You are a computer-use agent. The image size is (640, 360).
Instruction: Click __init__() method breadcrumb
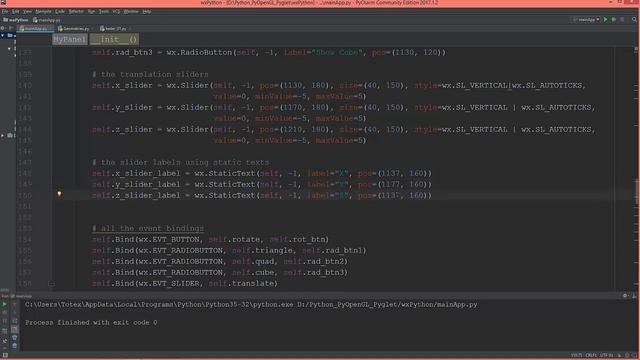[x=114, y=40]
